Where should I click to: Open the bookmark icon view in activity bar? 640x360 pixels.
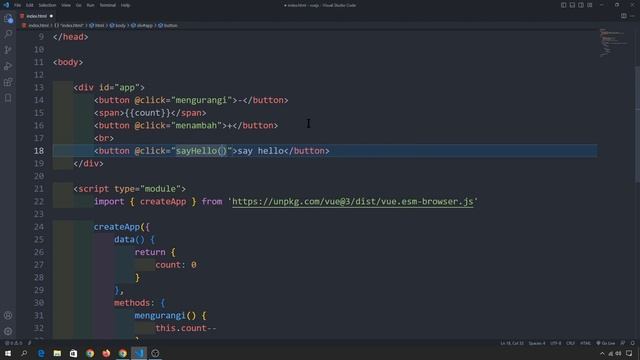pyautogui.click(x=8, y=98)
